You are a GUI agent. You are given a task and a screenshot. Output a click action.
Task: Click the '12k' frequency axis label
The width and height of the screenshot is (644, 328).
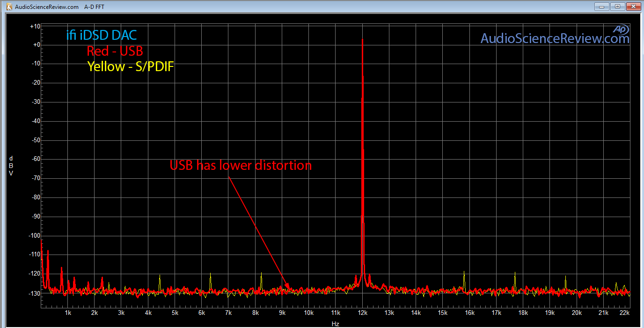click(x=362, y=313)
